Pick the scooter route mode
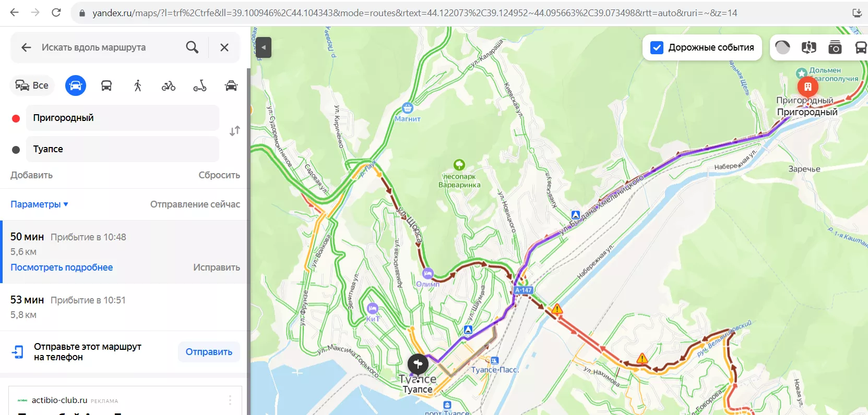Viewport: 868px width, 415px height. pos(200,86)
